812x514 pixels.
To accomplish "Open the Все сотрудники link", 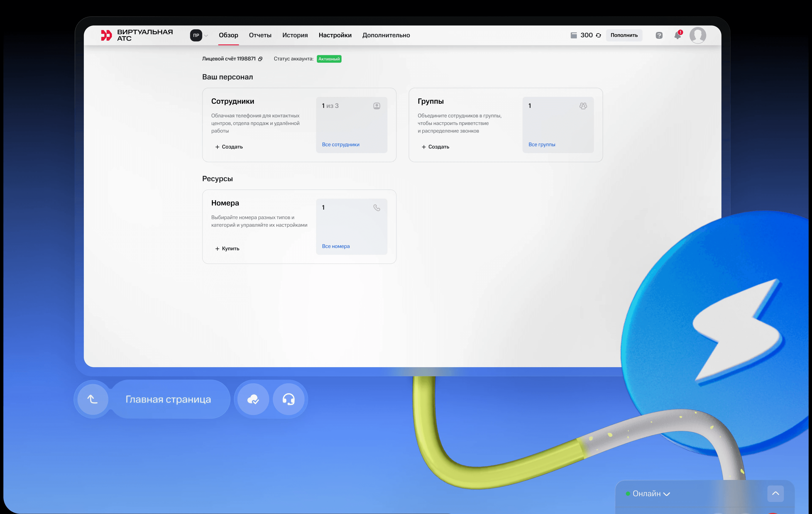I will pos(341,145).
